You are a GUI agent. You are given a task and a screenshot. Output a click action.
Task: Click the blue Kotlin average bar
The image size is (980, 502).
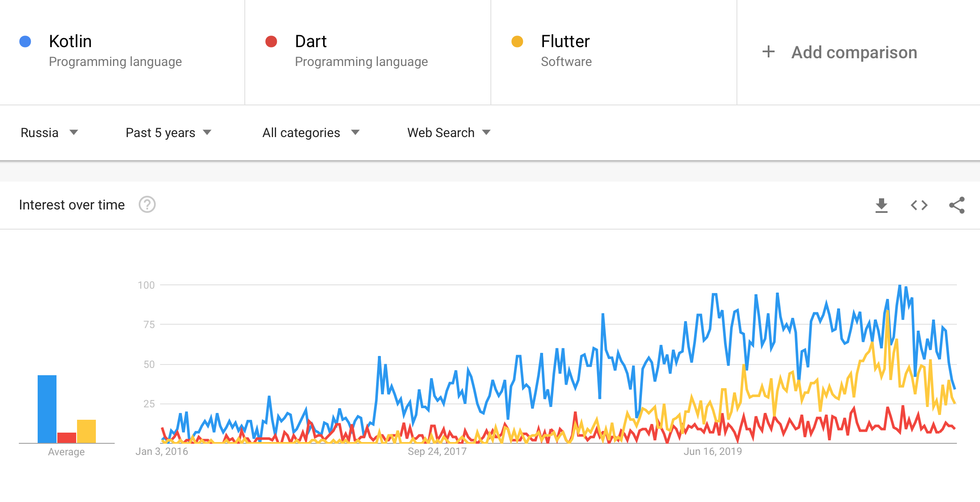[x=47, y=409]
